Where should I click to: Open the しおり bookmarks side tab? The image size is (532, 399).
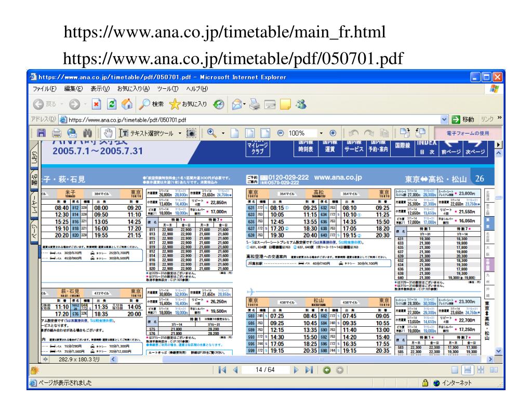coord(35,157)
